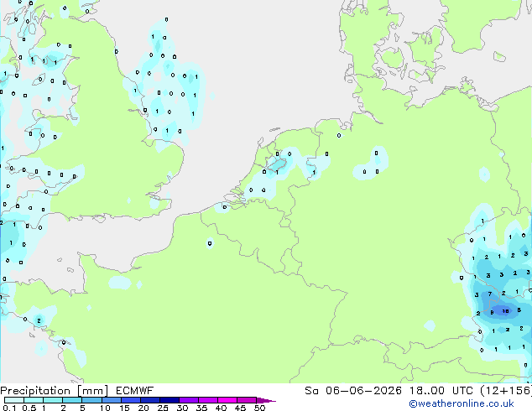The image size is (532, 411).
Task: Pick the 10–15 mm legend color box
Action: click(x=111, y=400)
